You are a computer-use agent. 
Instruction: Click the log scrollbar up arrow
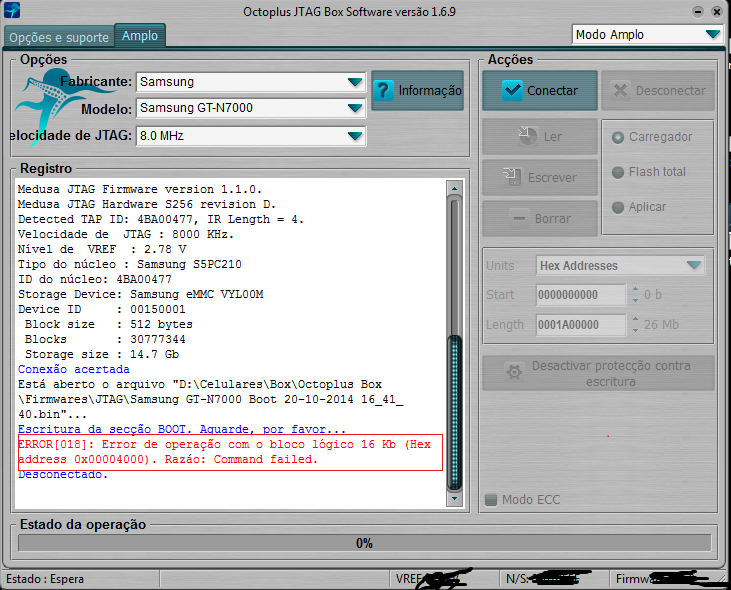(454, 188)
